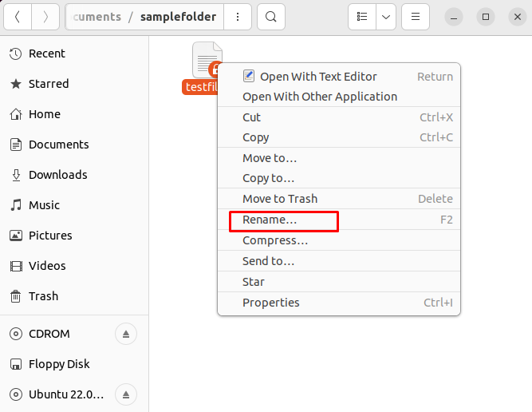Select the testfile document icon

[207, 61]
